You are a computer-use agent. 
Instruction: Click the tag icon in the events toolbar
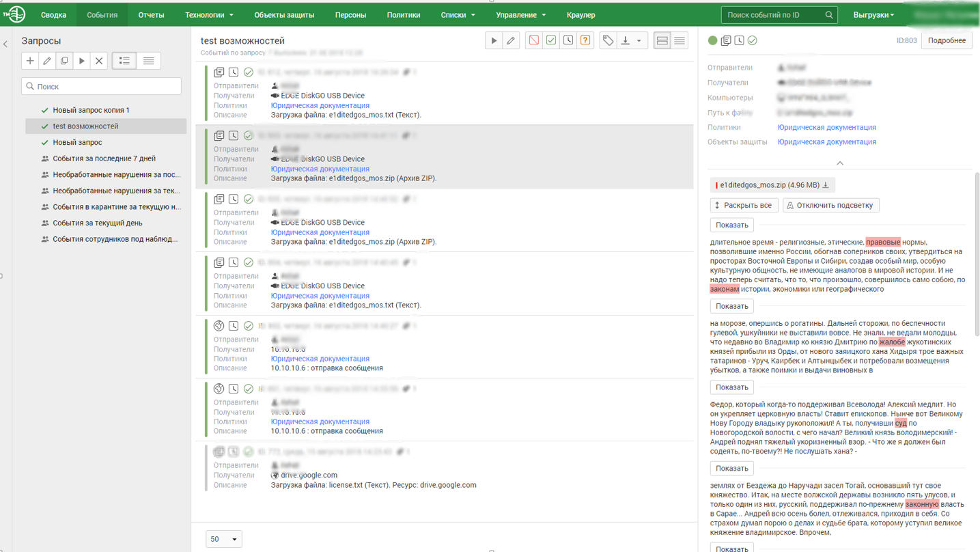(x=608, y=41)
